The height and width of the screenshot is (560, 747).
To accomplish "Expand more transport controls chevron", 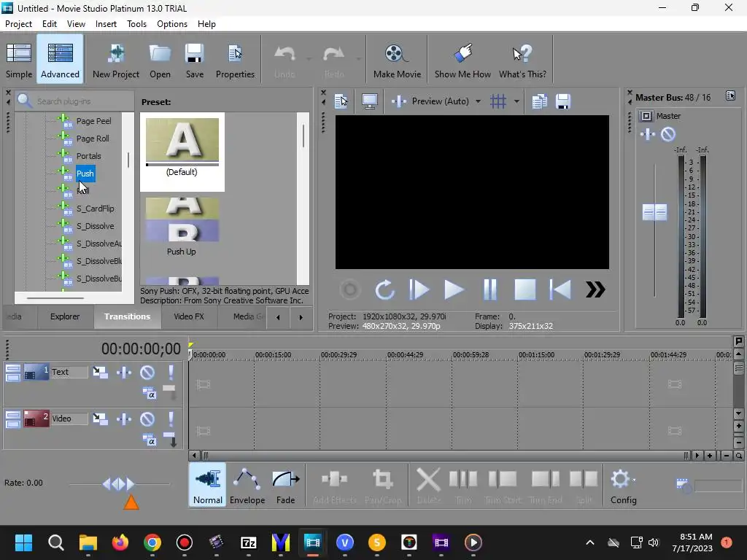I will coord(595,289).
